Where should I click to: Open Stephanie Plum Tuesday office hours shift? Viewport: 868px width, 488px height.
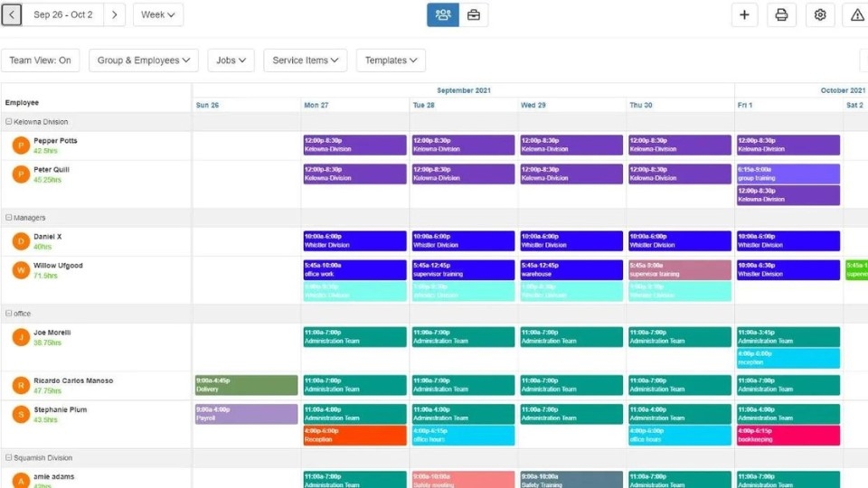pos(463,435)
